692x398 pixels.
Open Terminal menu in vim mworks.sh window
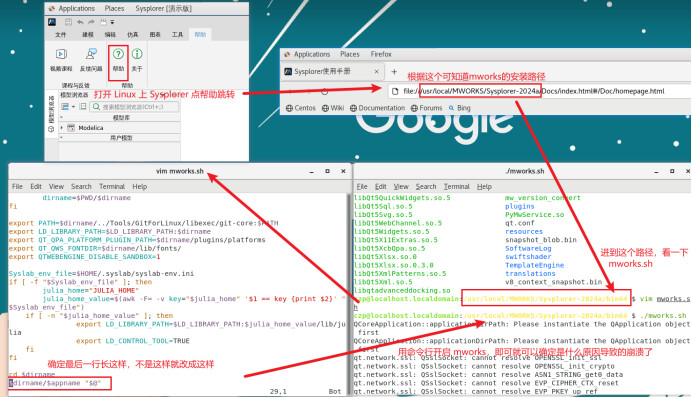tap(112, 187)
